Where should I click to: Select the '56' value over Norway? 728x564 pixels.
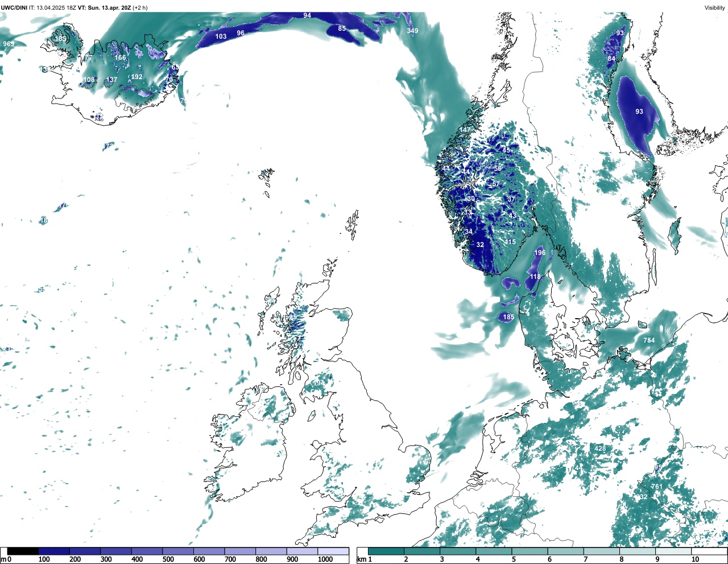tap(498, 168)
